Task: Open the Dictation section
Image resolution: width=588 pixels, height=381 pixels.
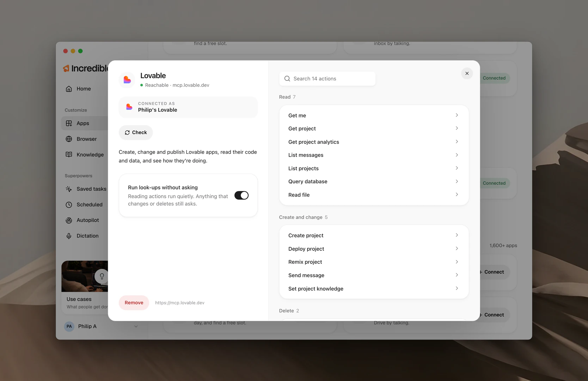Action: [85, 236]
